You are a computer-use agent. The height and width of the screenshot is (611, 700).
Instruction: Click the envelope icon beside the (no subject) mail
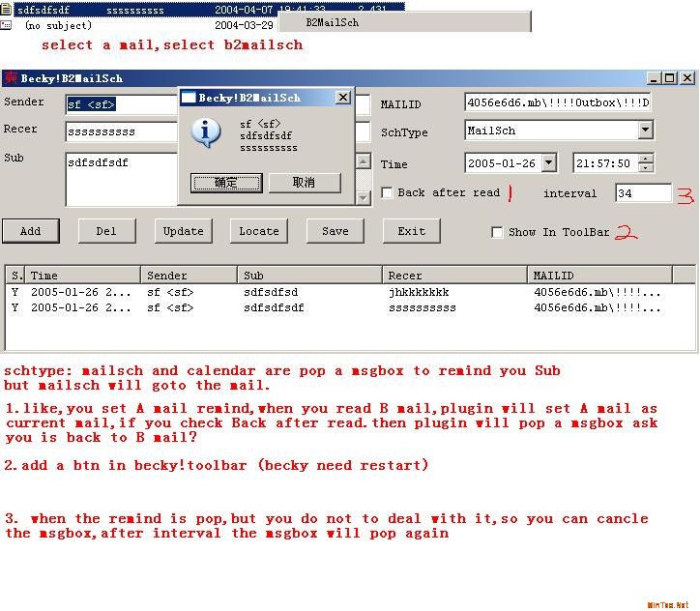7,25
